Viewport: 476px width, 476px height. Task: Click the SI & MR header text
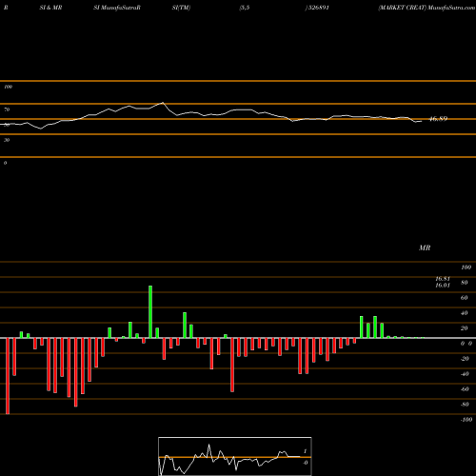[50, 8]
